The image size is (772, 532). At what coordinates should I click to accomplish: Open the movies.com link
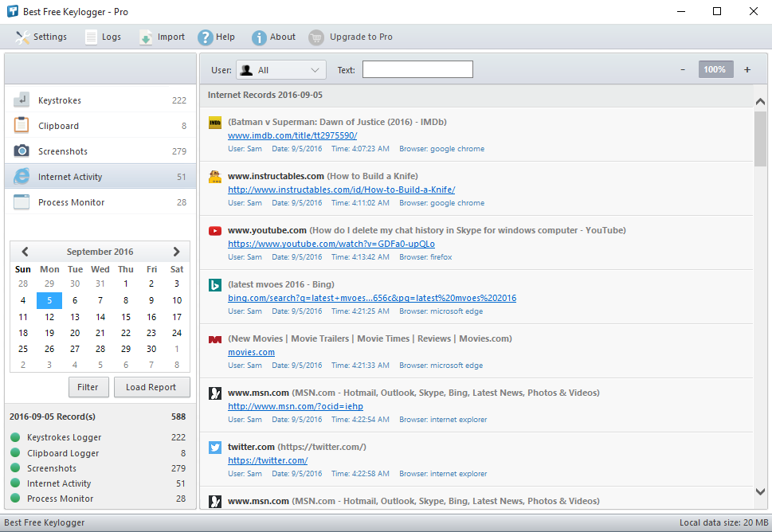(x=251, y=352)
